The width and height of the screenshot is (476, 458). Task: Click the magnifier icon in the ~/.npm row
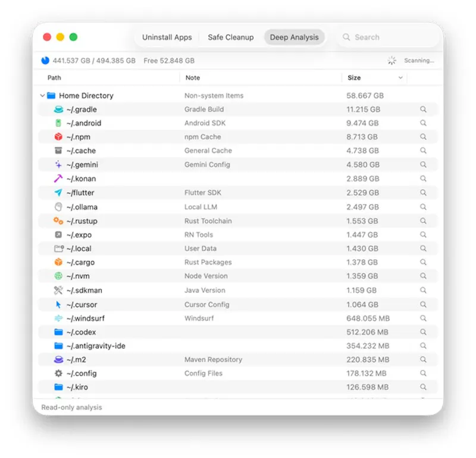(423, 137)
